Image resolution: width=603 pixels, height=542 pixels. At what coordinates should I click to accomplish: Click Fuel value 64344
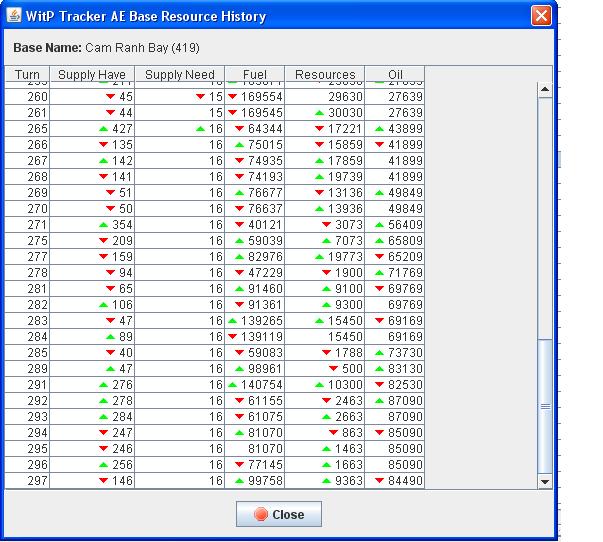265,128
